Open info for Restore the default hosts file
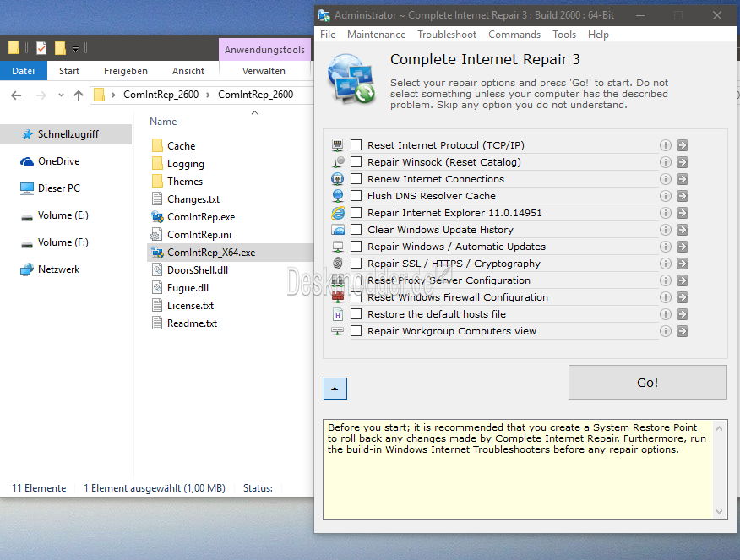The width and height of the screenshot is (740, 560). 665,314
